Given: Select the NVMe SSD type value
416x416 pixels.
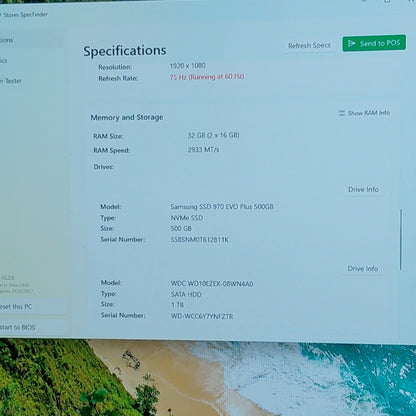Looking at the screenshot, I should point(187,218).
